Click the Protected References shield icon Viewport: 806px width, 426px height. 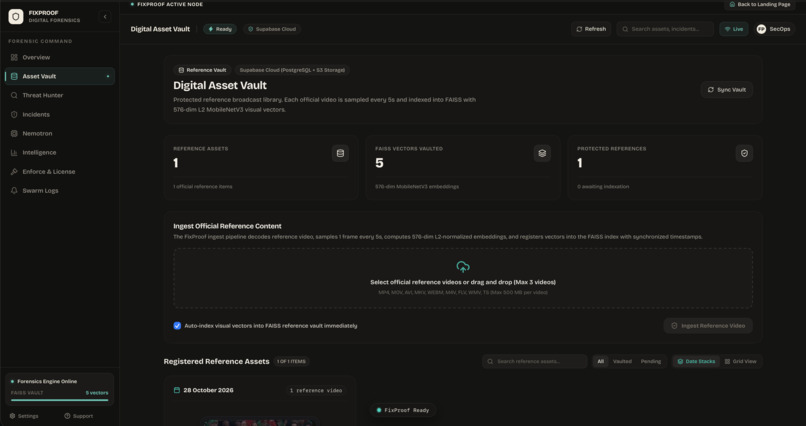click(x=744, y=153)
